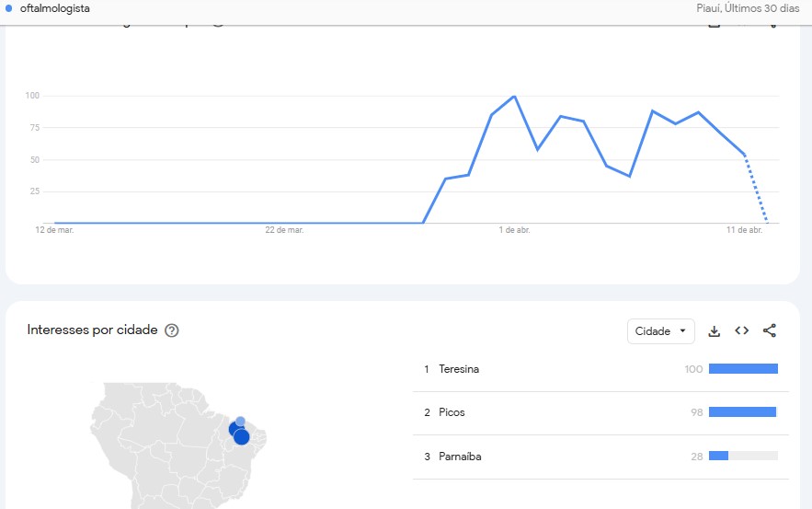Download the Interesses por cidade data

(x=715, y=331)
